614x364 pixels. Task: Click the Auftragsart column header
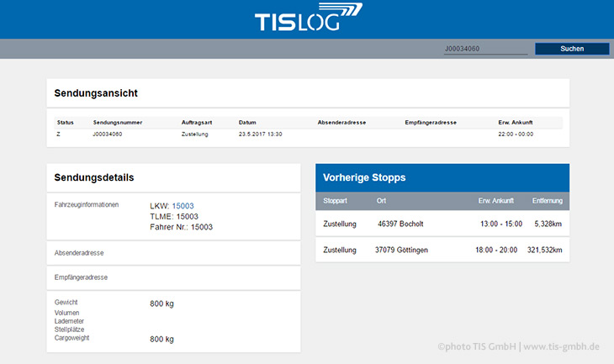point(197,123)
